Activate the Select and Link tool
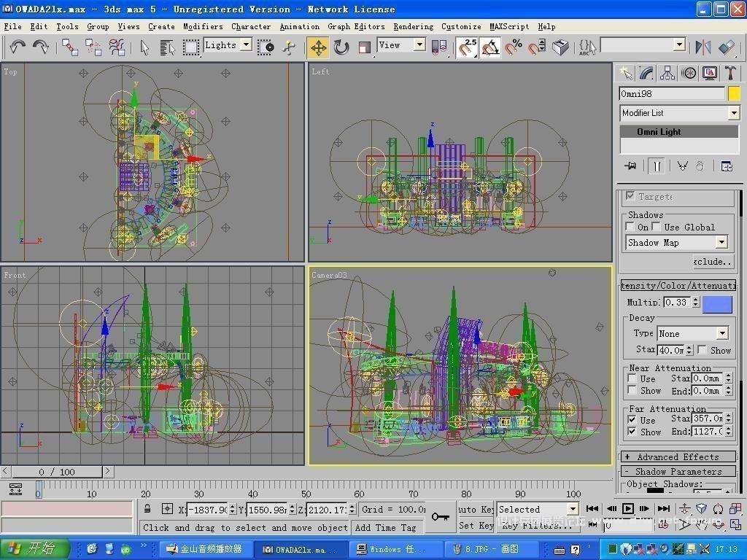This screenshot has height=560, width=747. [70, 47]
